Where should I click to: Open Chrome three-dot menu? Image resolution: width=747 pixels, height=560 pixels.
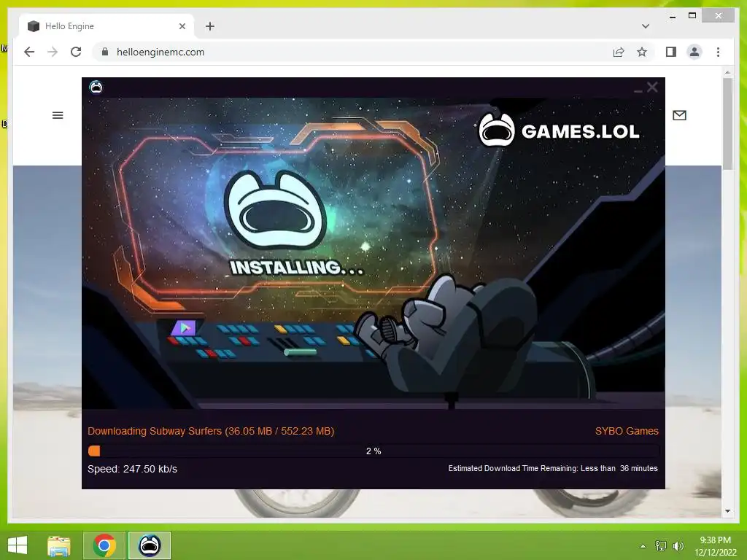718,52
